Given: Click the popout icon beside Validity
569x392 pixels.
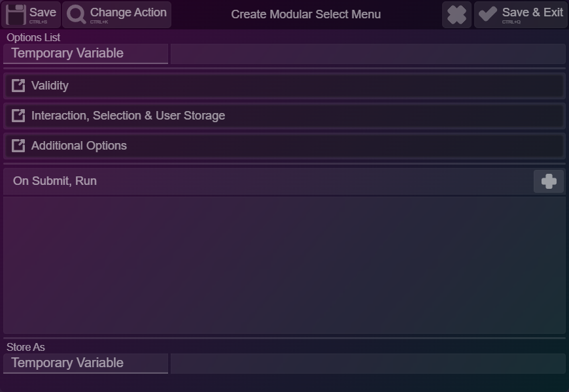Looking at the screenshot, I should point(18,86).
